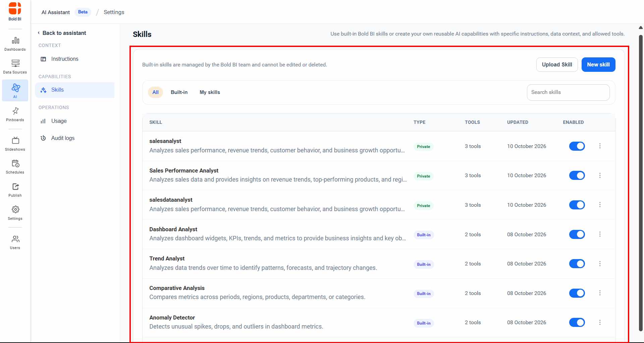Open the Dashboard Analyst kebab menu
The height and width of the screenshot is (343, 644).
[600, 234]
